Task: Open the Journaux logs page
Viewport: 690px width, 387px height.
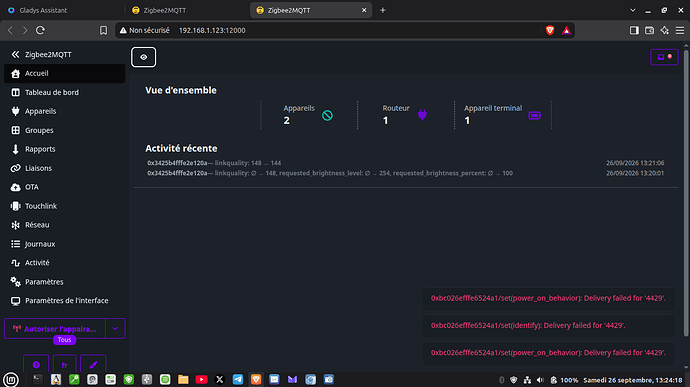Action: 64,244
